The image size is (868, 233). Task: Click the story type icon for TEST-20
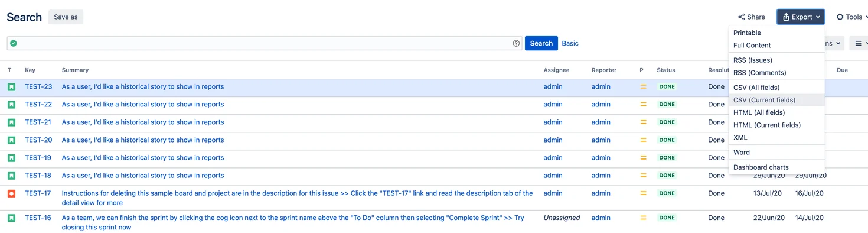point(11,140)
